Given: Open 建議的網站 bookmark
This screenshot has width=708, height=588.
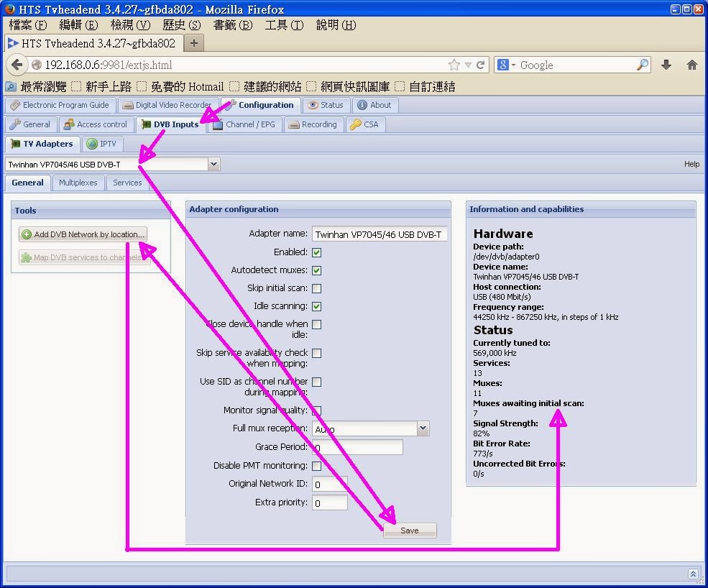Looking at the screenshot, I should coord(265,87).
